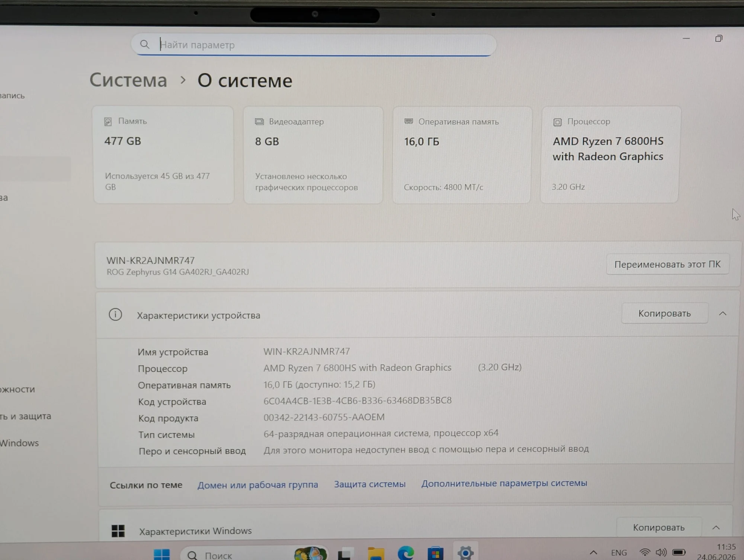Click the battery tray icon
The height and width of the screenshot is (560, 744).
coord(679,552)
